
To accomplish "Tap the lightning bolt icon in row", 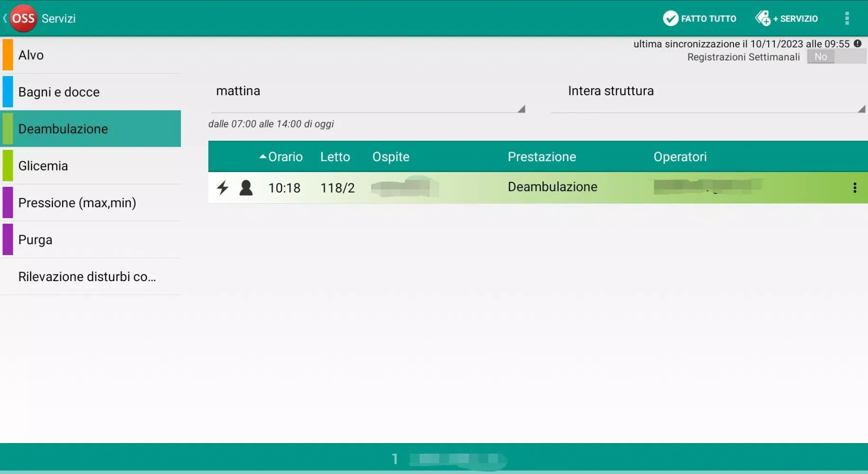I will pyautogui.click(x=223, y=188).
